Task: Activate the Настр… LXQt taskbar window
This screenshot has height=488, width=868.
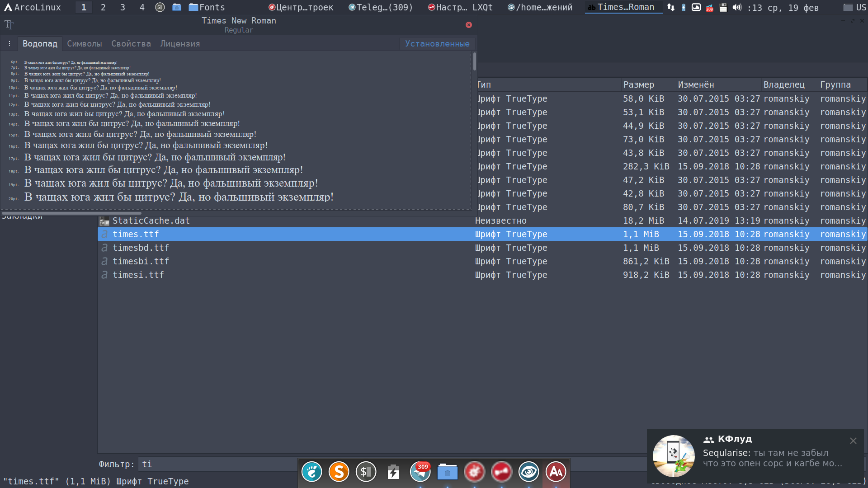Action: coord(460,7)
